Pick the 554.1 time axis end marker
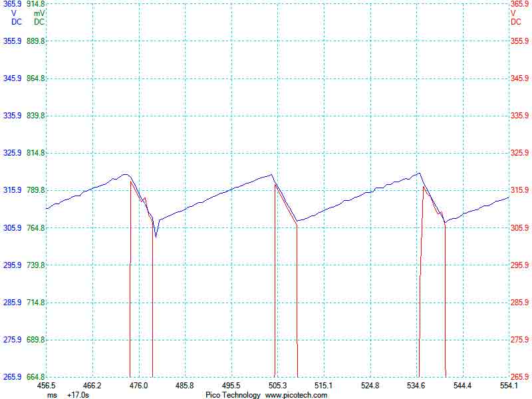This screenshot has height=399, width=532. [508, 386]
